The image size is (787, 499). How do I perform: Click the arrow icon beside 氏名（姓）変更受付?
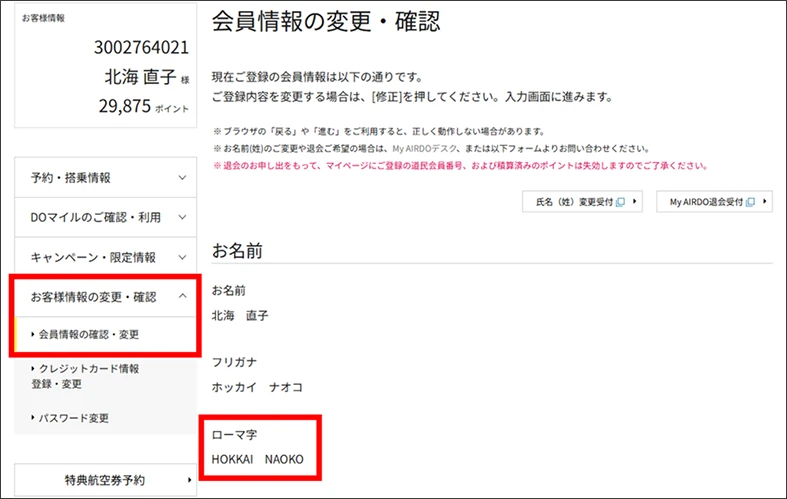coord(635,202)
